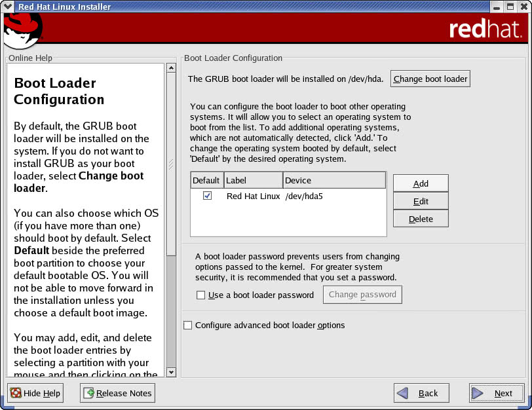
Task: Delete the selected boot entry
Action: [x=421, y=219]
